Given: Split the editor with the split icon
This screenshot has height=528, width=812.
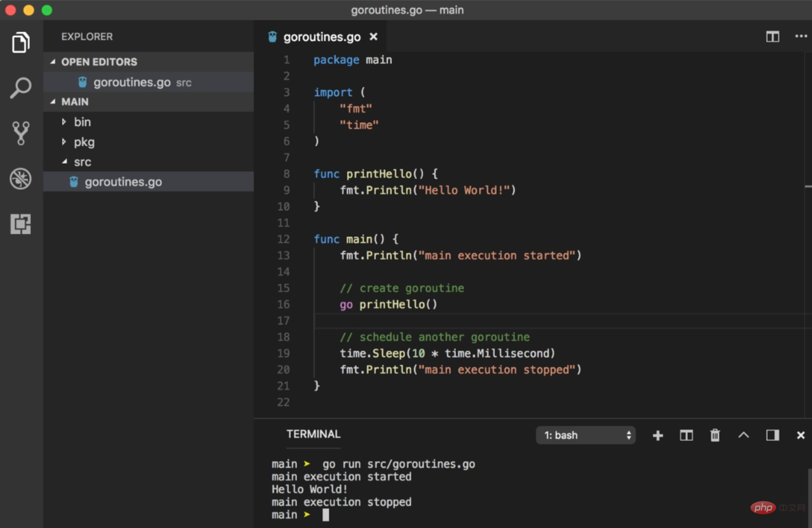Looking at the screenshot, I should (x=772, y=37).
